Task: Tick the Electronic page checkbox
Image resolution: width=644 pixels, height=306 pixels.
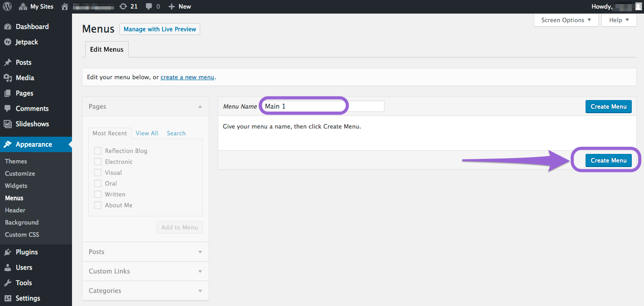Action: point(97,162)
